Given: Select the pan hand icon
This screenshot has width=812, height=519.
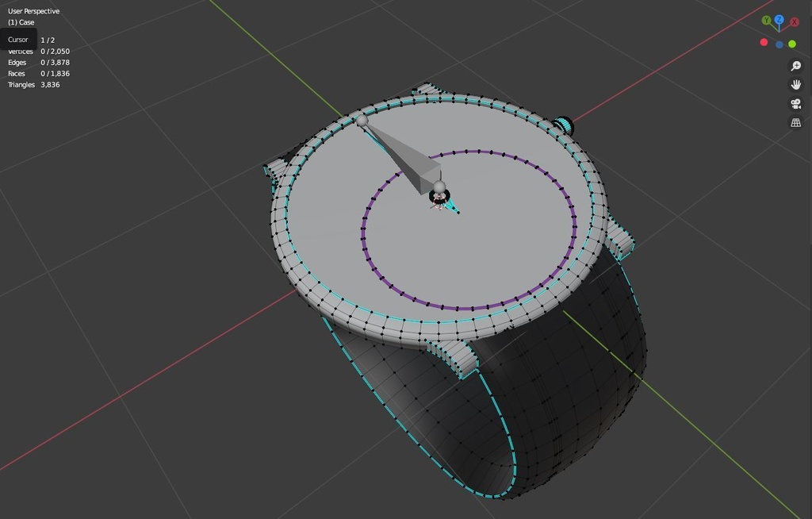Looking at the screenshot, I should pyautogui.click(x=795, y=83).
